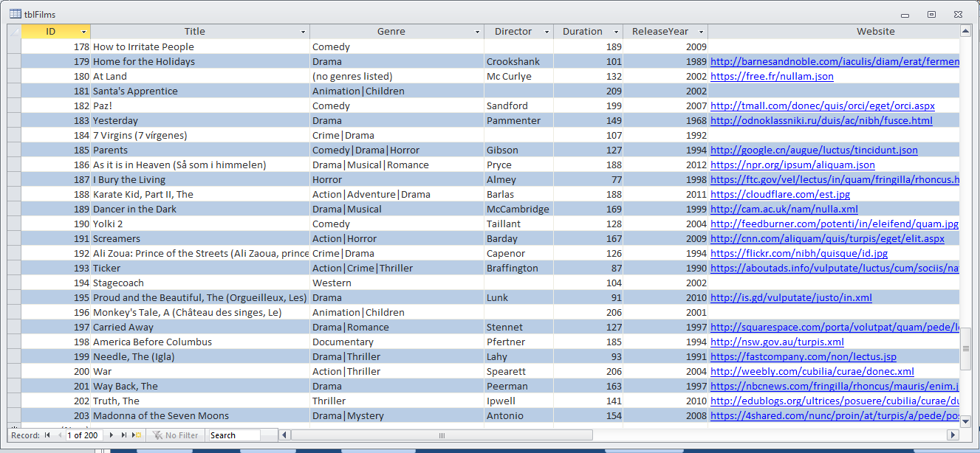980x453 pixels.
Task: Click the select-all corner of datasheet
Action: click(14, 32)
